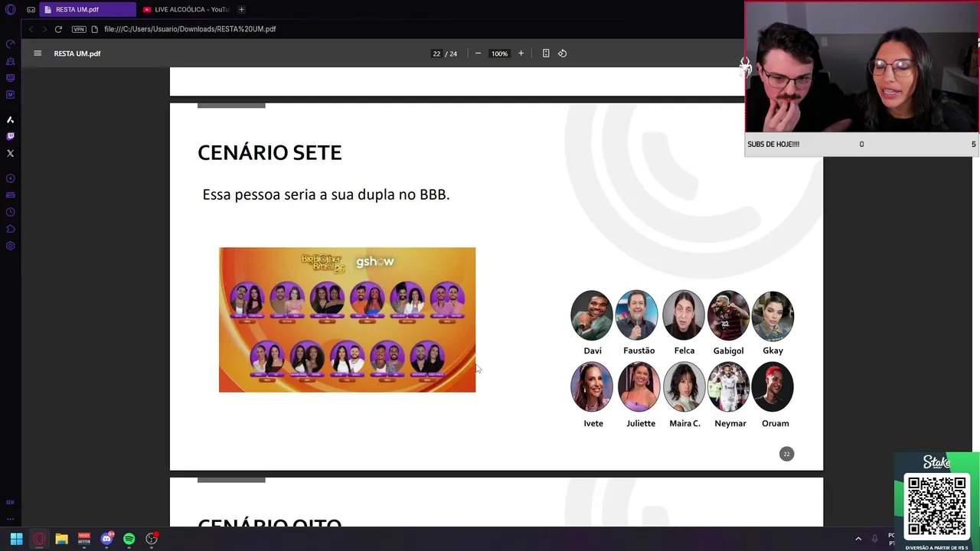Click the 100% zoom level field
This screenshot has width=980, height=551.
click(499, 54)
